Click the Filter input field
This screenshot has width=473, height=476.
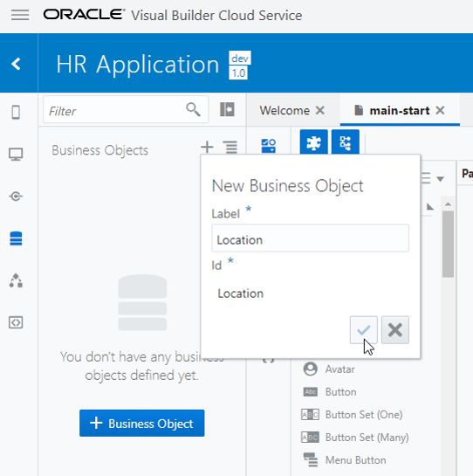pos(126,110)
